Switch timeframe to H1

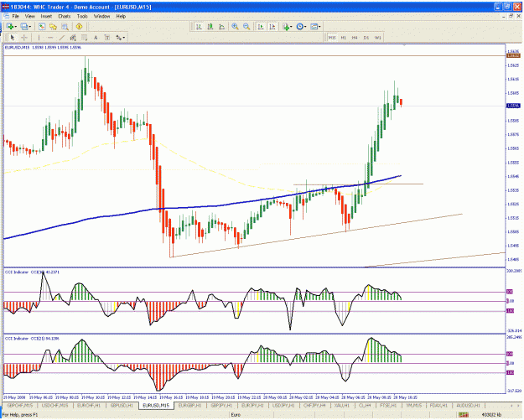(x=343, y=38)
